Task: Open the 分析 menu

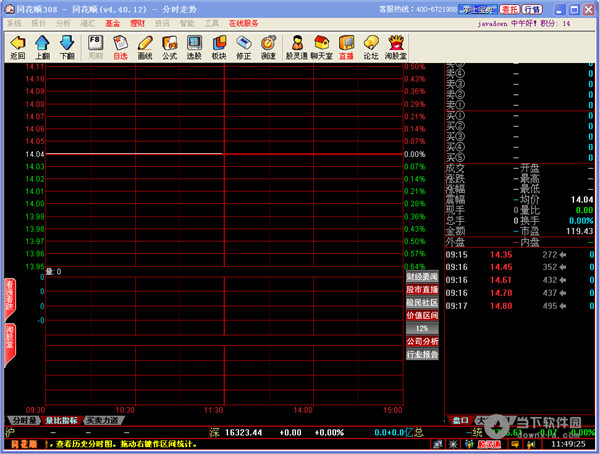Action: (63, 24)
